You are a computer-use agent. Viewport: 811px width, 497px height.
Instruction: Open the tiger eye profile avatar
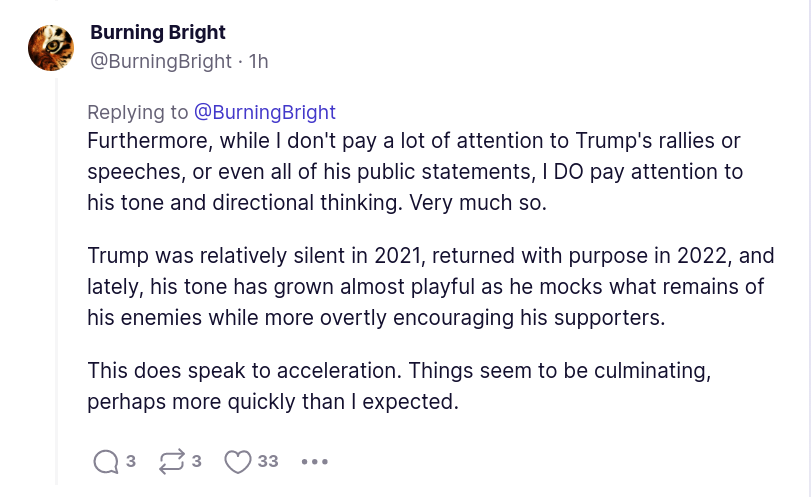(50, 47)
